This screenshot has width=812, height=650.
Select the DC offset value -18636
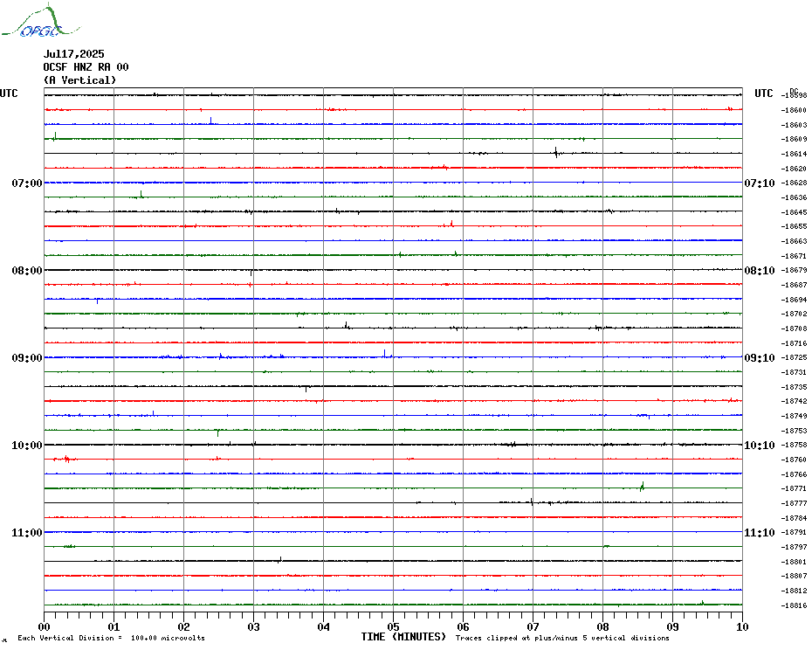click(794, 197)
